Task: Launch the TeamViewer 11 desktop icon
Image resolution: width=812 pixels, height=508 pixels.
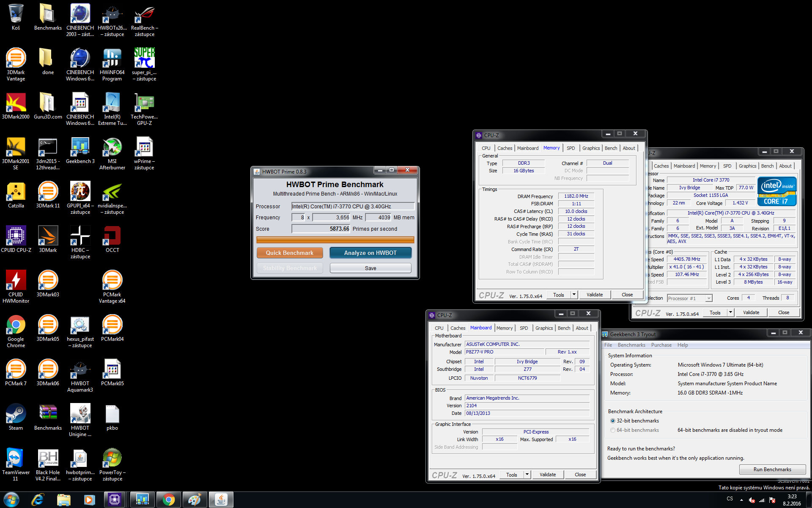Action: click(16, 464)
